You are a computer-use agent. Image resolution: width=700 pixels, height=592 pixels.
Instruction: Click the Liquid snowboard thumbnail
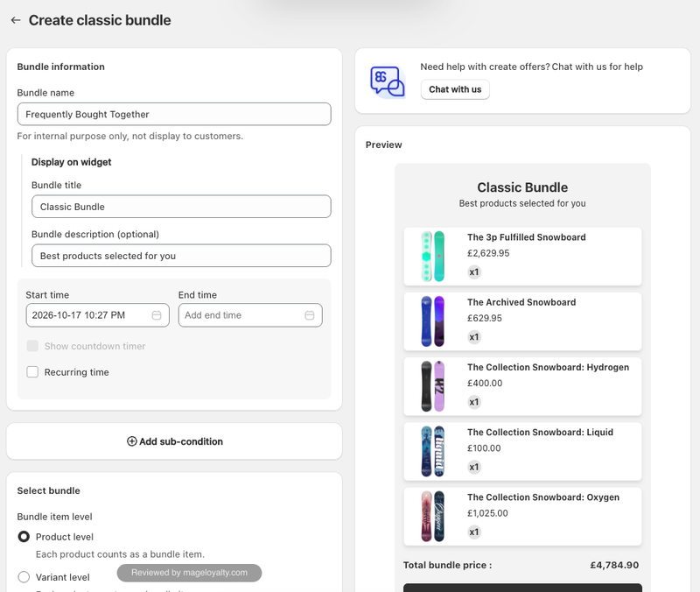pos(433,451)
